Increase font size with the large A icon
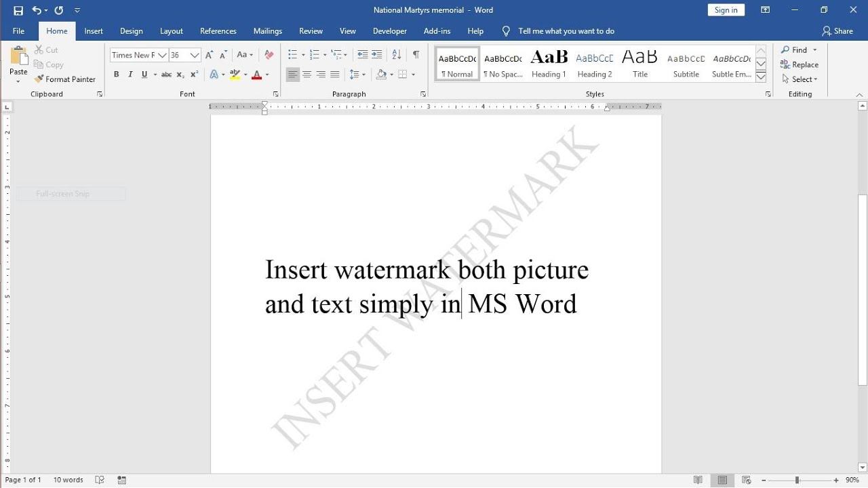This screenshot has width=868, height=488. tap(209, 55)
